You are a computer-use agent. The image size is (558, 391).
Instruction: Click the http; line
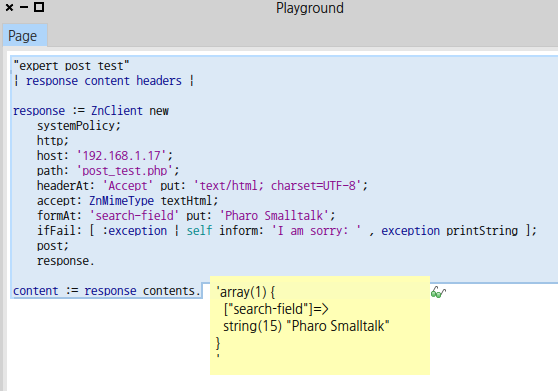pyautogui.click(x=53, y=141)
